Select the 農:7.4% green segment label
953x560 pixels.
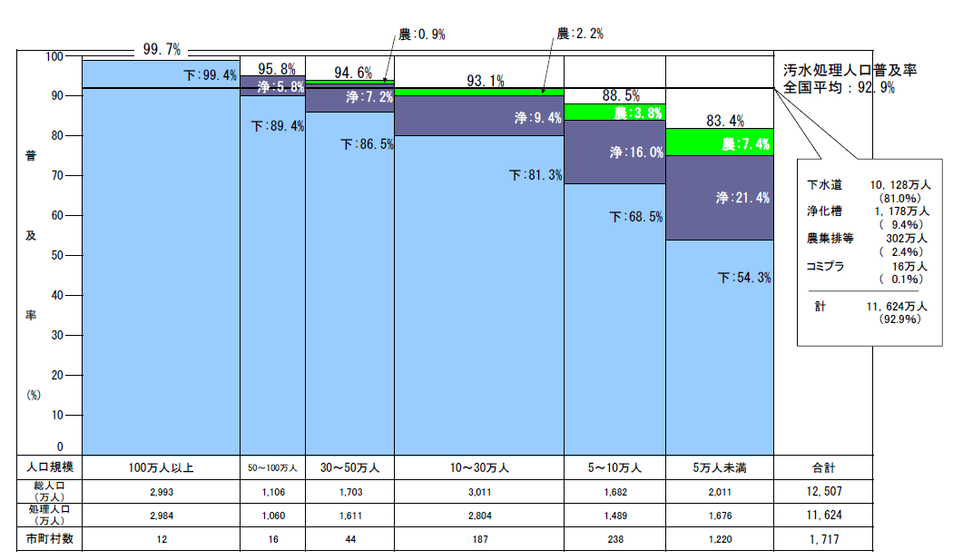tap(746, 144)
